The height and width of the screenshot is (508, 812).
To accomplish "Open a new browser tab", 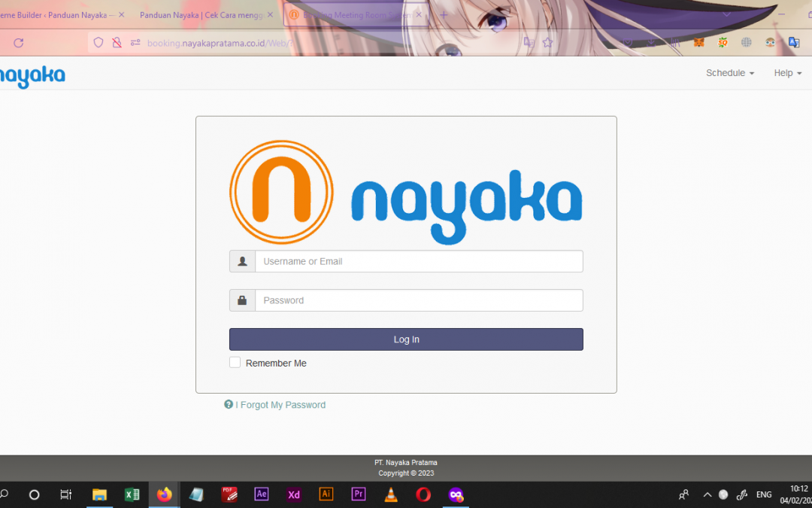I will pyautogui.click(x=444, y=15).
